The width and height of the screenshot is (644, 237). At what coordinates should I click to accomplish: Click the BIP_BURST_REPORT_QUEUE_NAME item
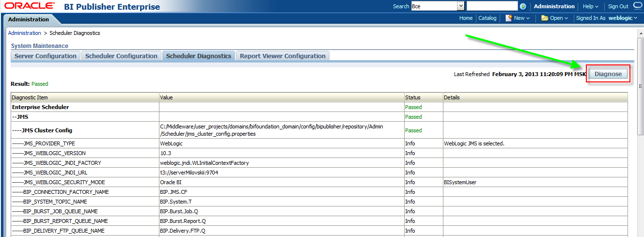60,221
